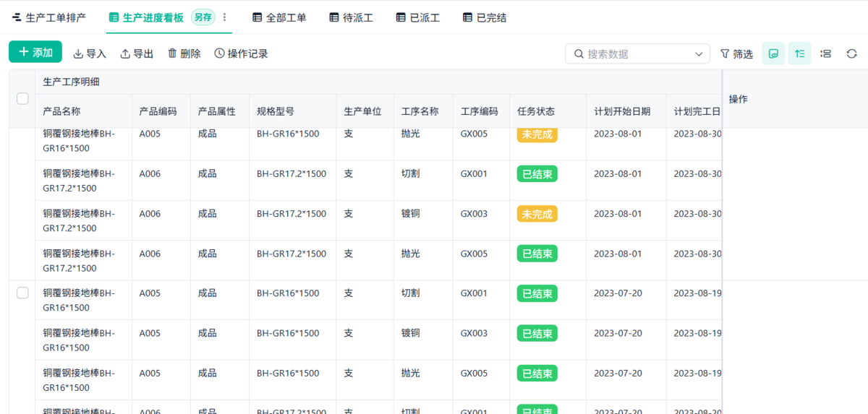Image resolution: width=868 pixels, height=414 pixels.
Task: Click the refresh icon in the toolbar
Action: [851, 53]
